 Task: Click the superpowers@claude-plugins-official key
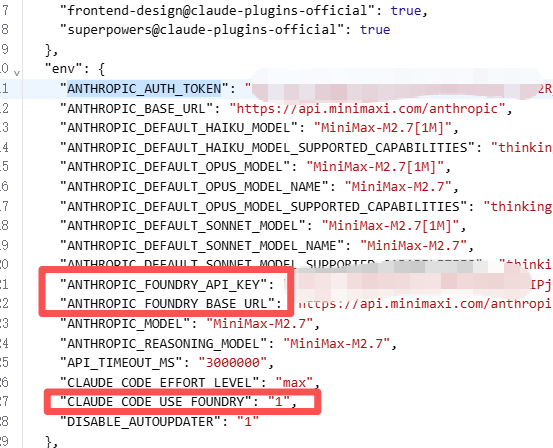click(202, 30)
